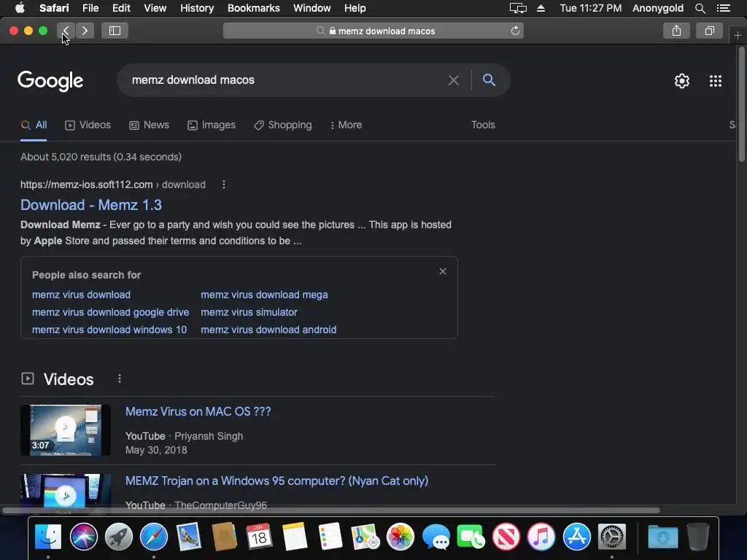Open Spotlight search in the menu bar

click(x=700, y=8)
